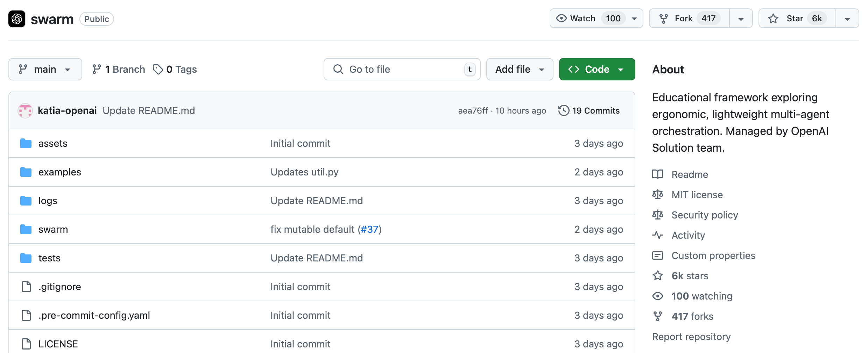Viewport: 868px width, 353px height.
Task: Click the folder icon for tests
Action: pos(26,258)
